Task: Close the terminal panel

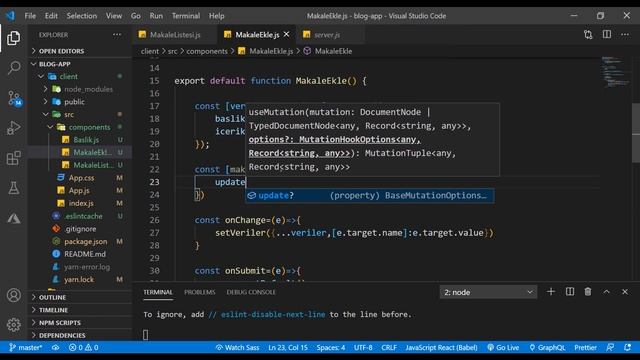Action: (625, 292)
